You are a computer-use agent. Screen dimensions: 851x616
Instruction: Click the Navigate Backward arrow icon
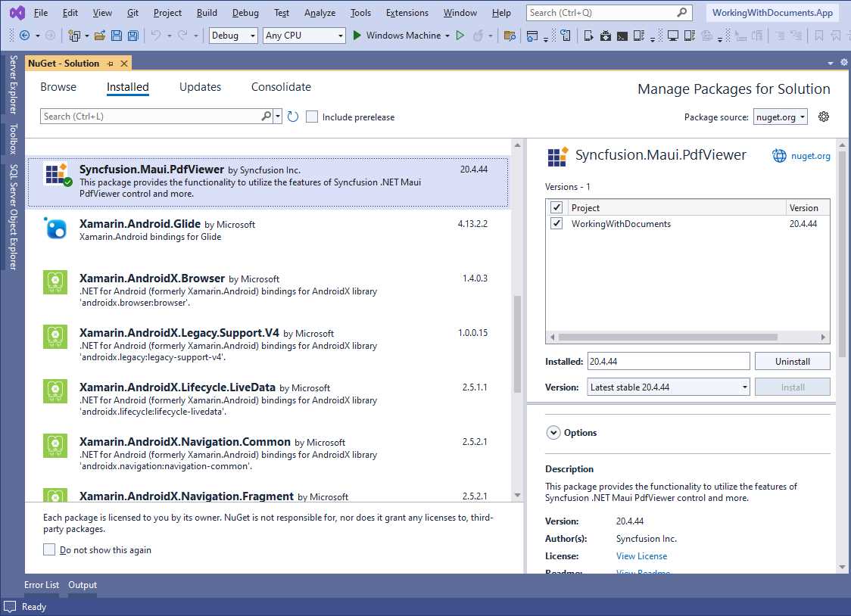24,36
